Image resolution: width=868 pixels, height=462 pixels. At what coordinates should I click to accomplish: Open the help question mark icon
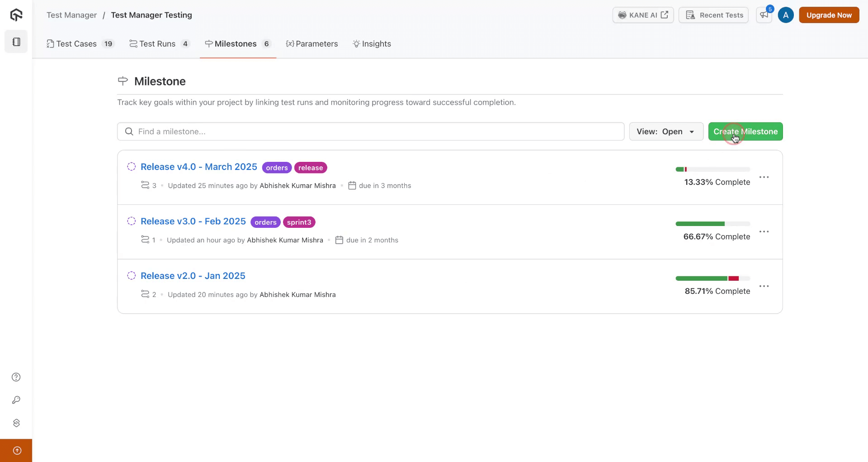point(16,377)
